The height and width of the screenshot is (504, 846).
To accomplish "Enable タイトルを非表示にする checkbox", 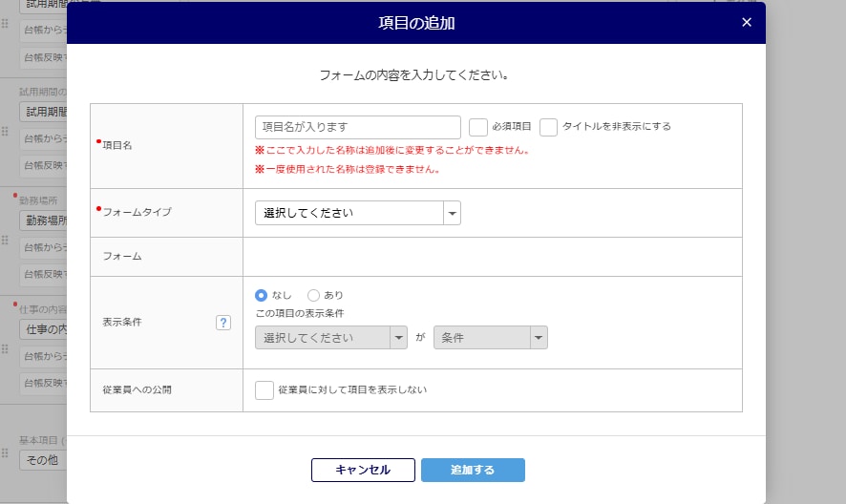I will point(548,127).
